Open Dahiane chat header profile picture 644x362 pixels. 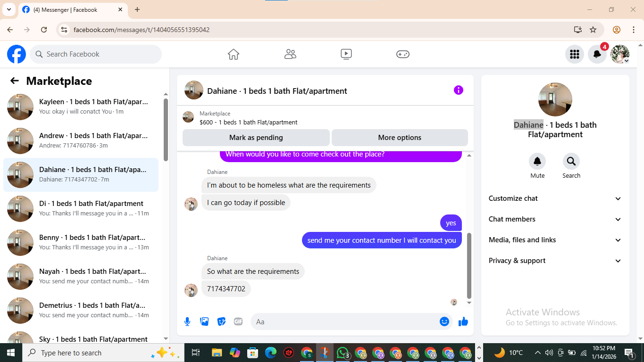pos(194,90)
